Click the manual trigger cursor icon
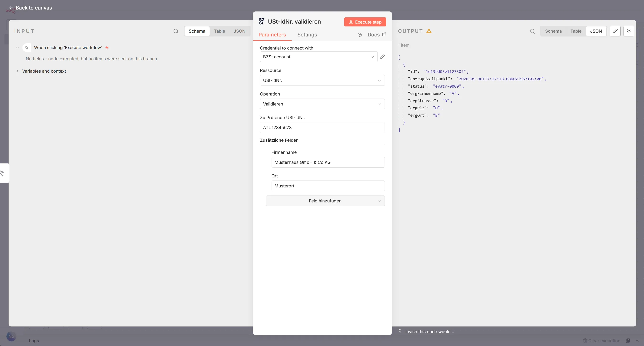 [27, 48]
